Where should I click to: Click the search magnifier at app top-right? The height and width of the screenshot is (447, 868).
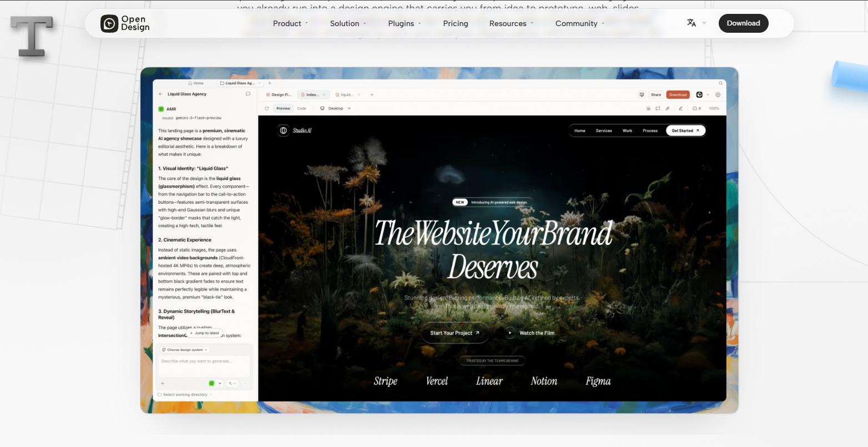tap(721, 83)
